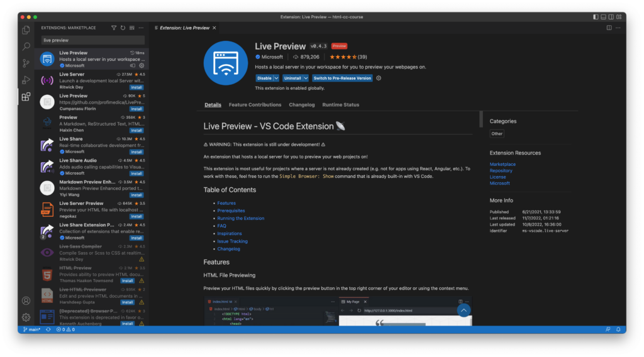Image resolution: width=644 pixels, height=357 pixels.
Task: Open the Runtime Status tab
Action: click(341, 104)
